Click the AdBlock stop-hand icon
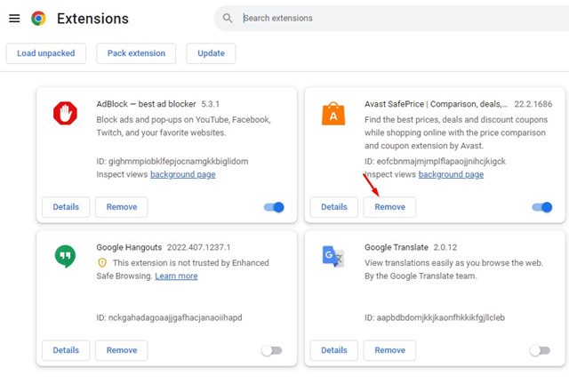Viewport: 569px width, 392px height. point(65,113)
